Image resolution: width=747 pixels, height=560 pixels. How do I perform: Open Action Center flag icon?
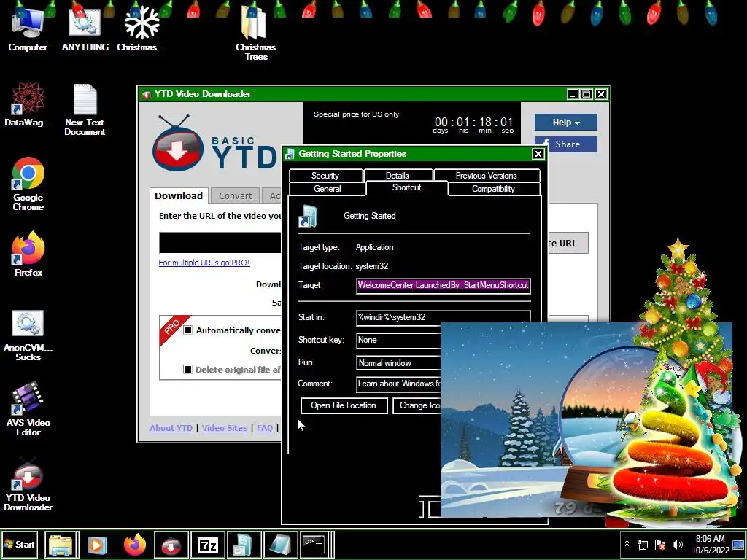coord(660,545)
